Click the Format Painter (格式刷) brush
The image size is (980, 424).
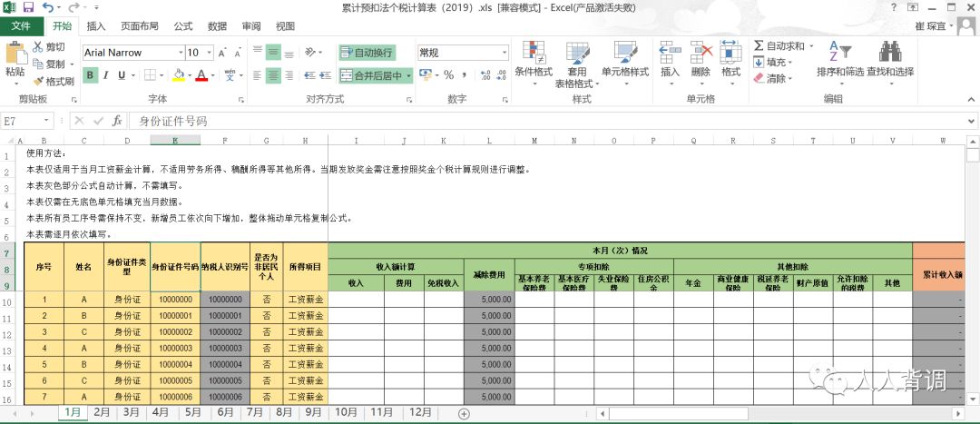point(54,82)
